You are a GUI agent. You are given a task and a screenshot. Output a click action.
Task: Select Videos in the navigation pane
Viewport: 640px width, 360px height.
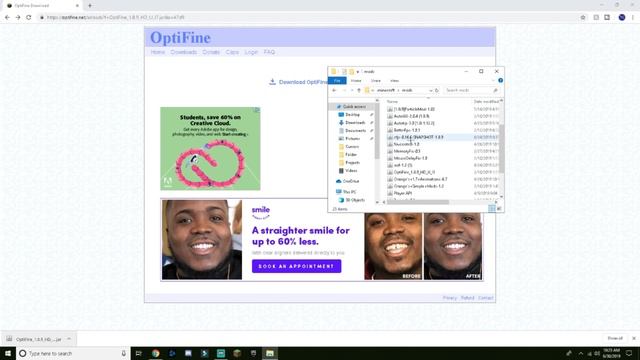[x=350, y=171]
